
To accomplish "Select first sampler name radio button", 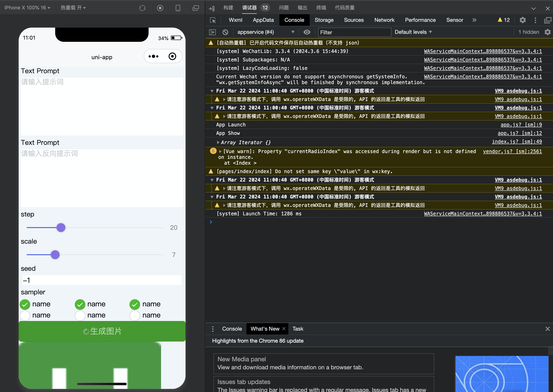I will (x=25, y=304).
